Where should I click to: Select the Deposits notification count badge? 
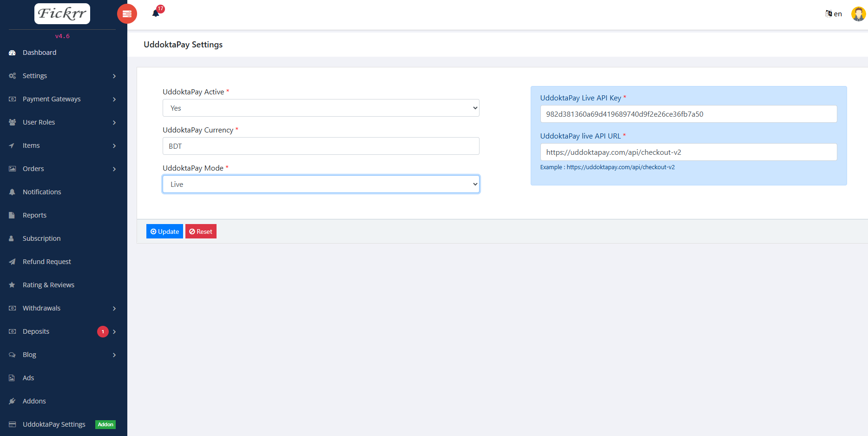[x=103, y=331]
